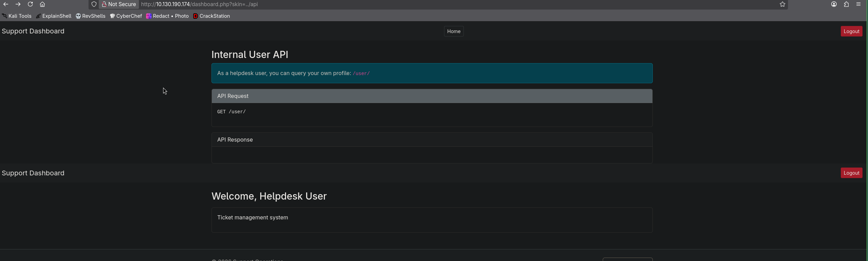Bookmark this page with the star icon
Image resolution: width=868 pixels, height=261 pixels.
point(783,4)
